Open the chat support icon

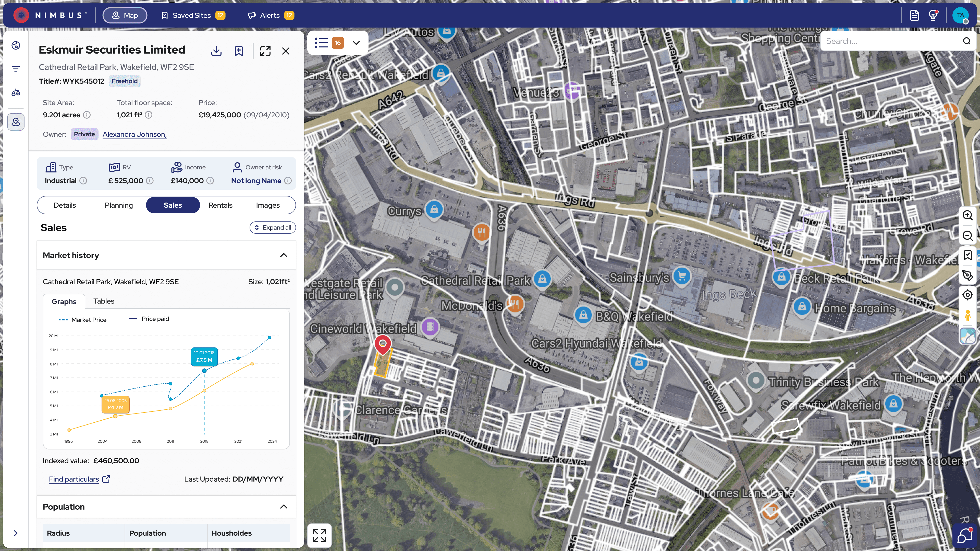tap(964, 536)
